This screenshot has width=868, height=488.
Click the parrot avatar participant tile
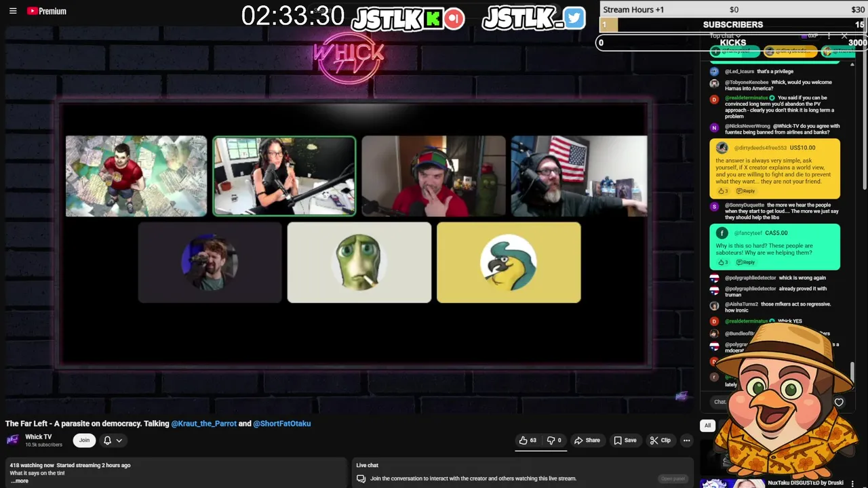509,262
